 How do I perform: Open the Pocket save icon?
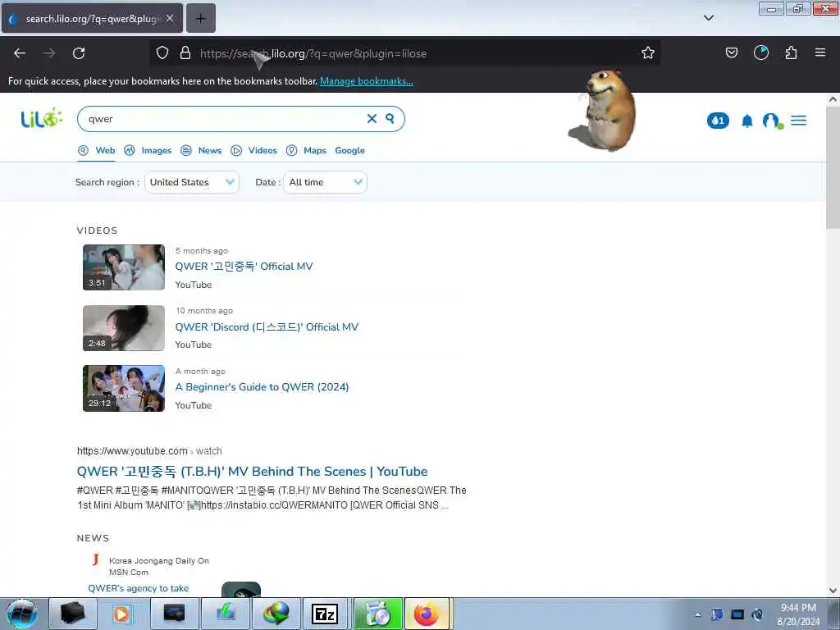731,52
